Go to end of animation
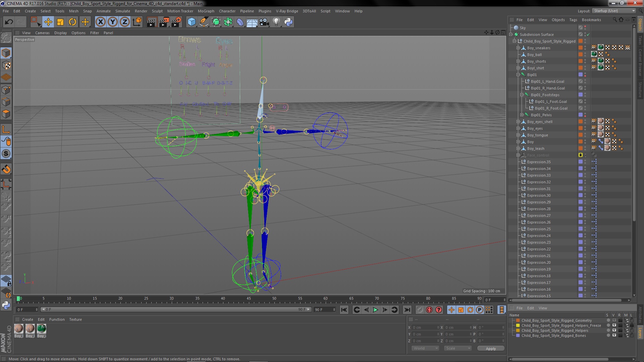The height and width of the screenshot is (362, 644). click(407, 310)
